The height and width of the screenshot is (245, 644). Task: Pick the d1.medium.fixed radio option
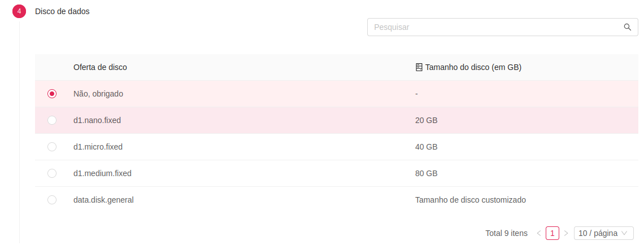(x=52, y=174)
